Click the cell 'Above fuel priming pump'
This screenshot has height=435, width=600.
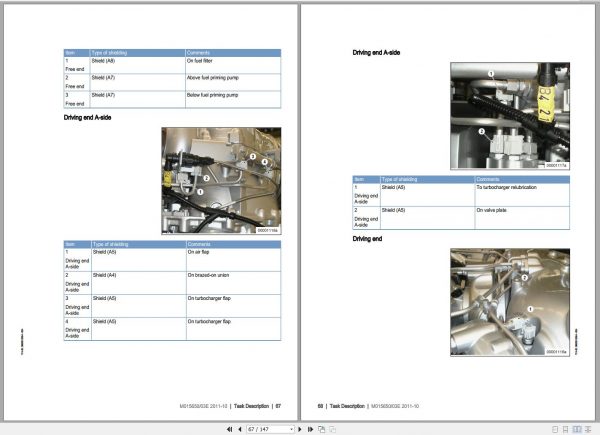(233, 82)
